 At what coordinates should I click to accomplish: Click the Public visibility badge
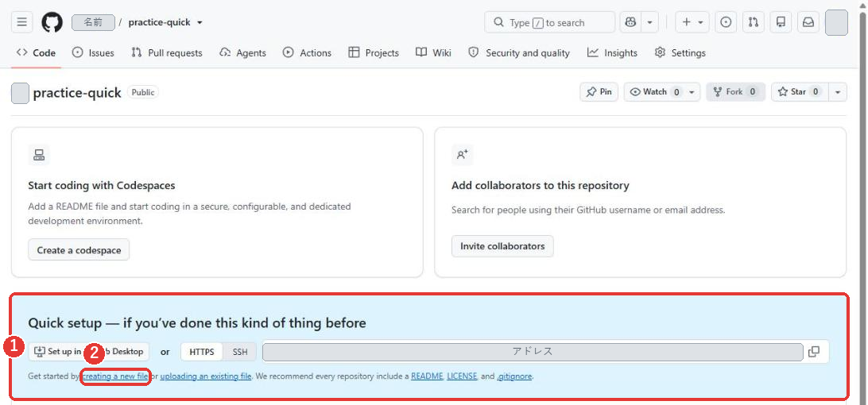(143, 92)
